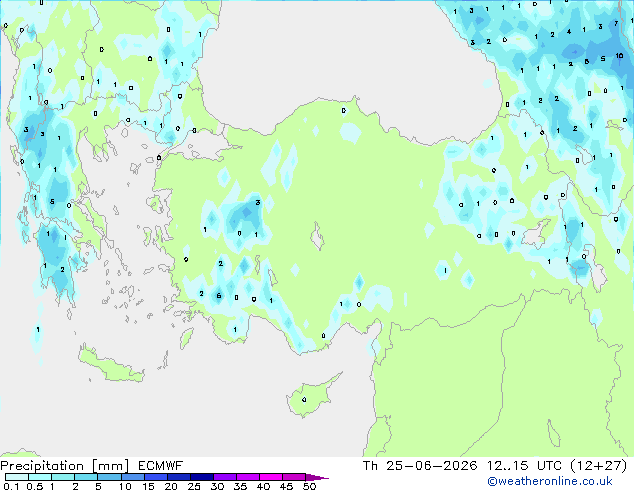Click the '15' legend scale label
634x490 pixels.
pyautogui.click(x=148, y=486)
